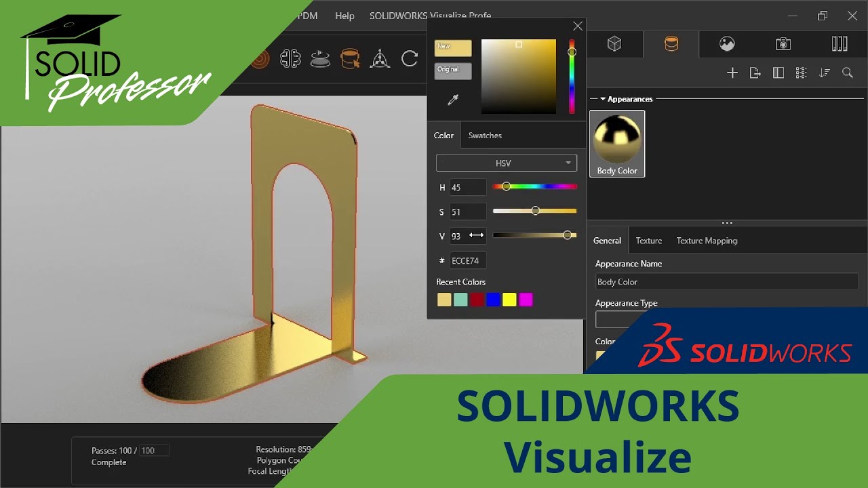Click the New color preview swatch
The image size is (868, 488).
point(453,49)
